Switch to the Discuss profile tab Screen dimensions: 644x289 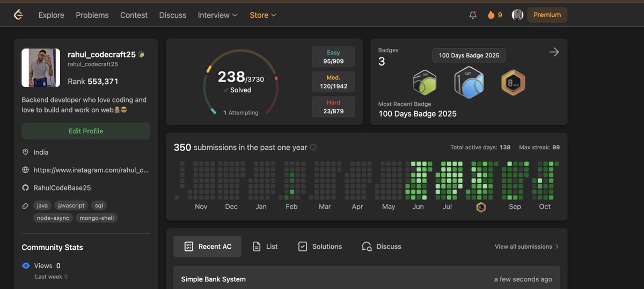(x=382, y=247)
